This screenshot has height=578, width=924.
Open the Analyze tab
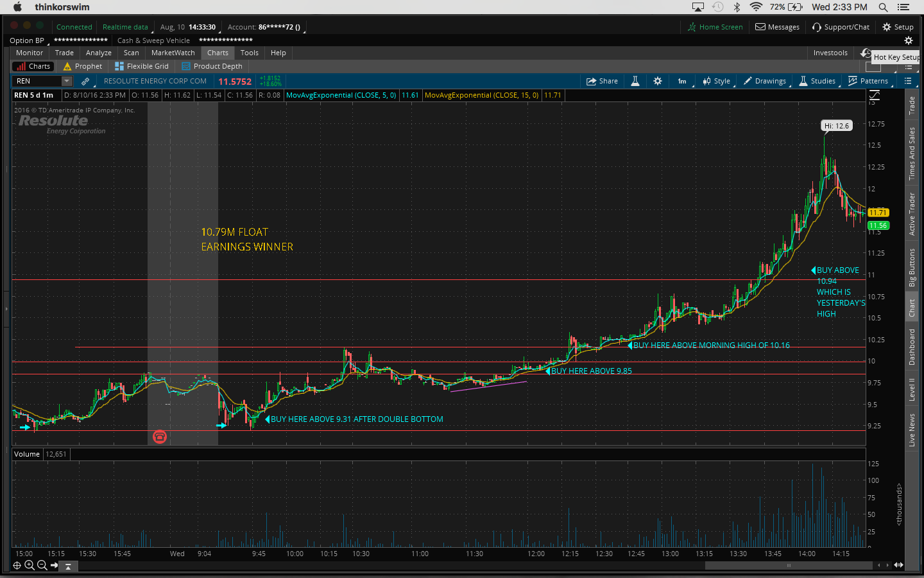coord(98,53)
